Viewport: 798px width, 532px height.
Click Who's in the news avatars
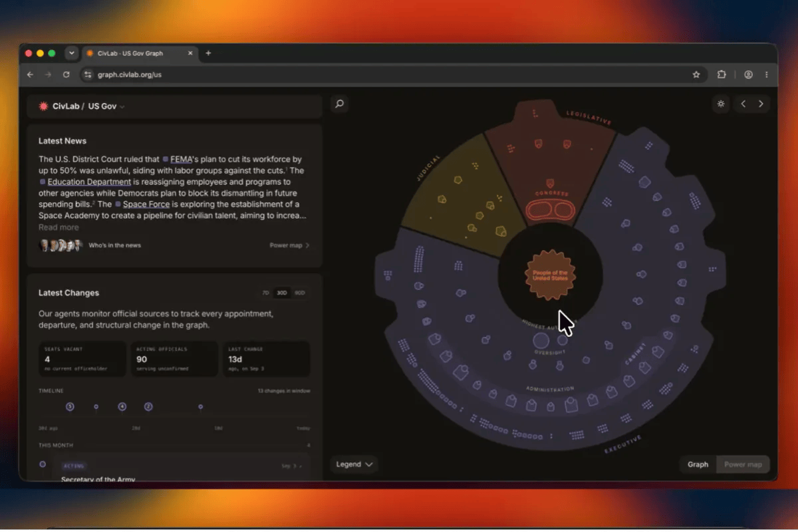tap(61, 245)
